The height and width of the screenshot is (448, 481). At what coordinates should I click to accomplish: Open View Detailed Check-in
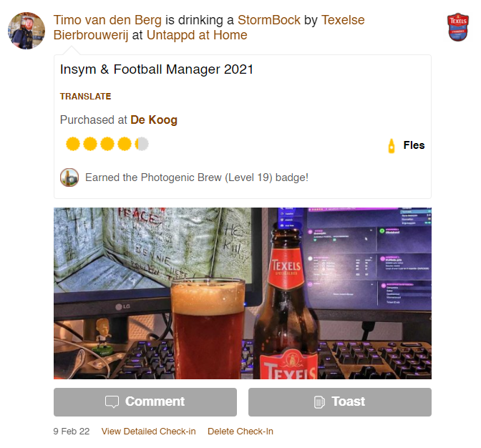(148, 432)
